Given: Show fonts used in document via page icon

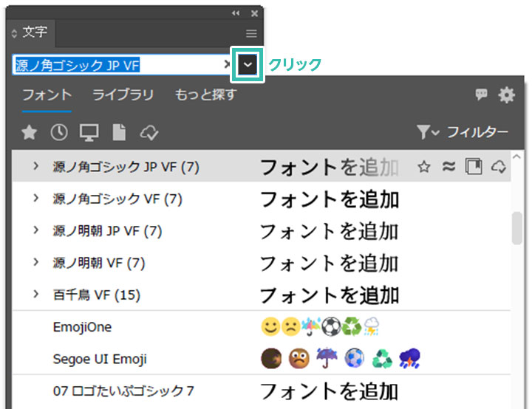Looking at the screenshot, I should 119,133.
